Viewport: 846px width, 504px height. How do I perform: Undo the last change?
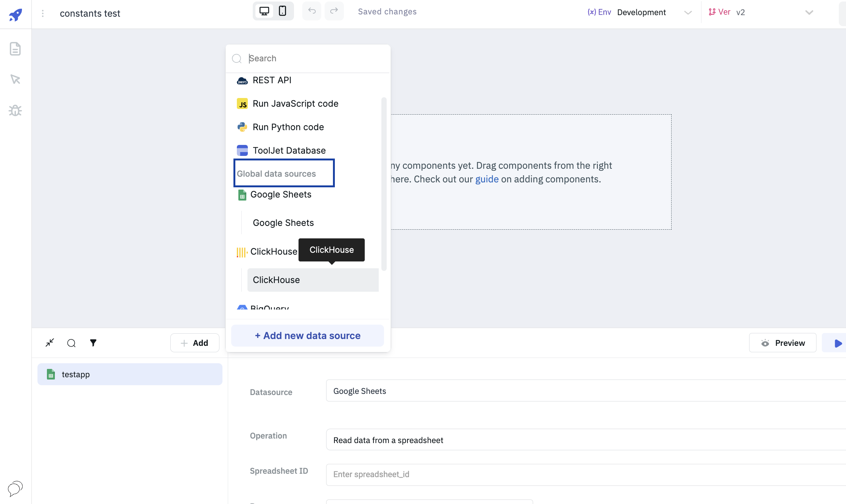click(x=312, y=11)
